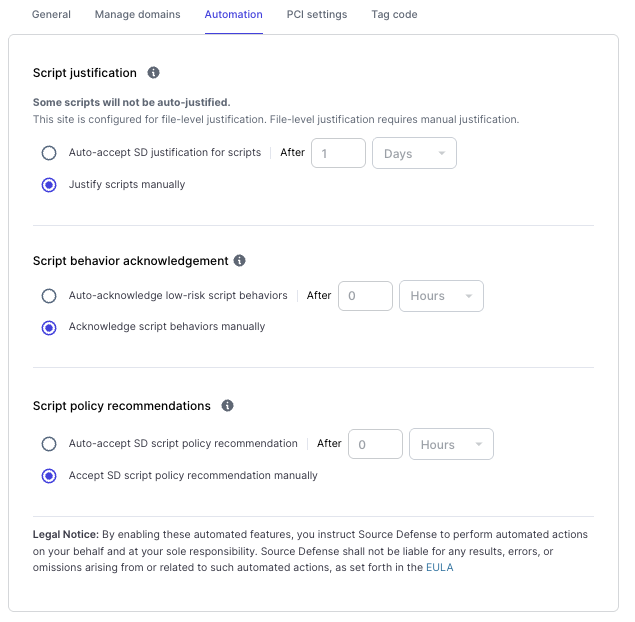Select Accept SD script policy recommendation manually

[x=49, y=476]
